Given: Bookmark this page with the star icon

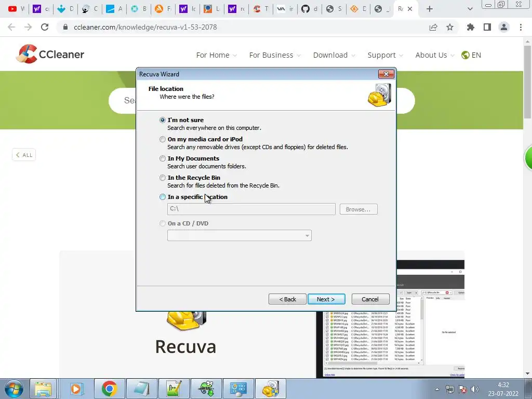Looking at the screenshot, I should coord(450,27).
